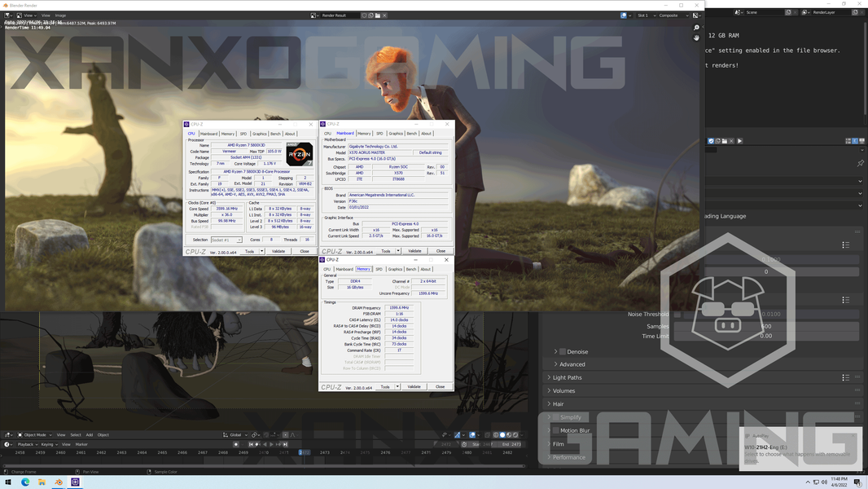Select wireframe viewport shading icon
The height and width of the screenshot is (489, 868).
pyautogui.click(x=496, y=434)
